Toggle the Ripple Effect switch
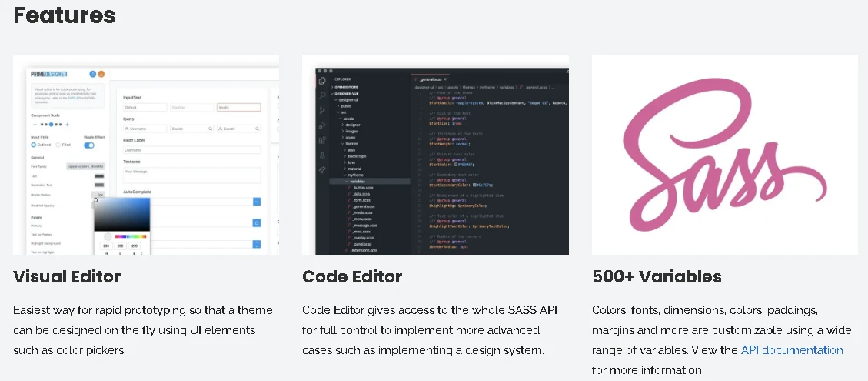 (x=89, y=145)
